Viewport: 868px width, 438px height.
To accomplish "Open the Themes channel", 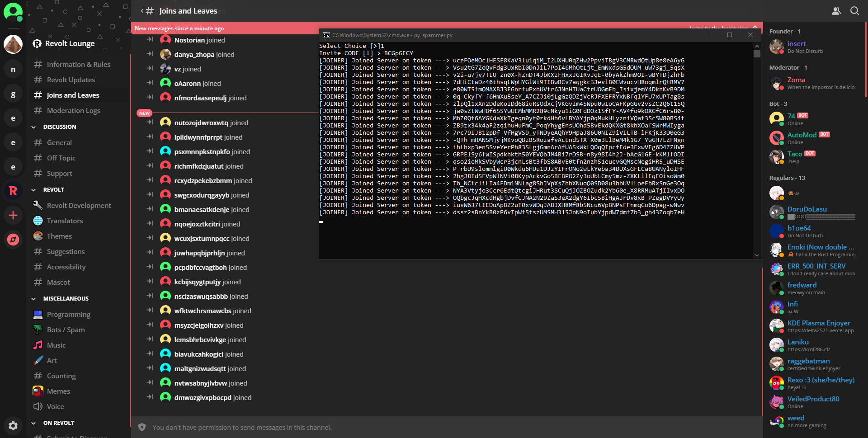I will tap(78, 236).
